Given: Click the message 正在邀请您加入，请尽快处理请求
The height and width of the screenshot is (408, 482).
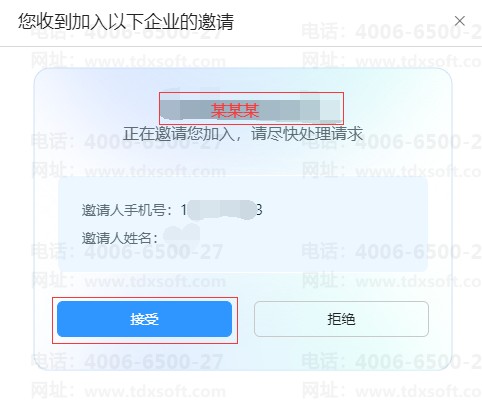Looking at the screenshot, I should tap(243, 134).
